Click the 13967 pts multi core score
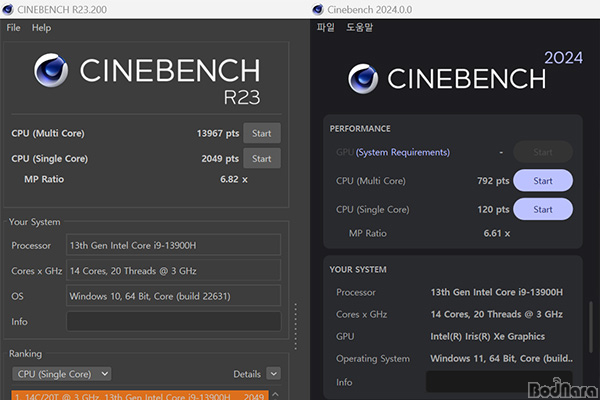 click(x=218, y=133)
